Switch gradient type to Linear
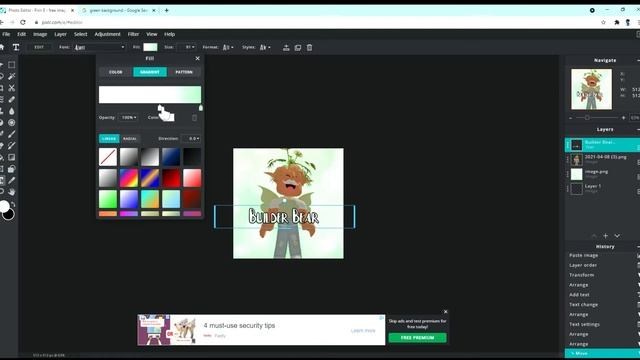640x360 pixels. click(109, 138)
